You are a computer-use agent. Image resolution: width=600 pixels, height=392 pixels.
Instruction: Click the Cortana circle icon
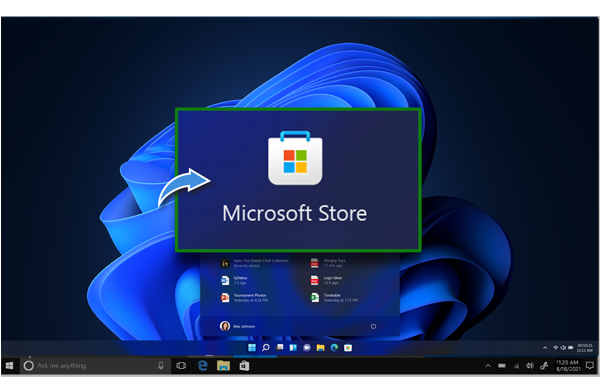pos(28,366)
